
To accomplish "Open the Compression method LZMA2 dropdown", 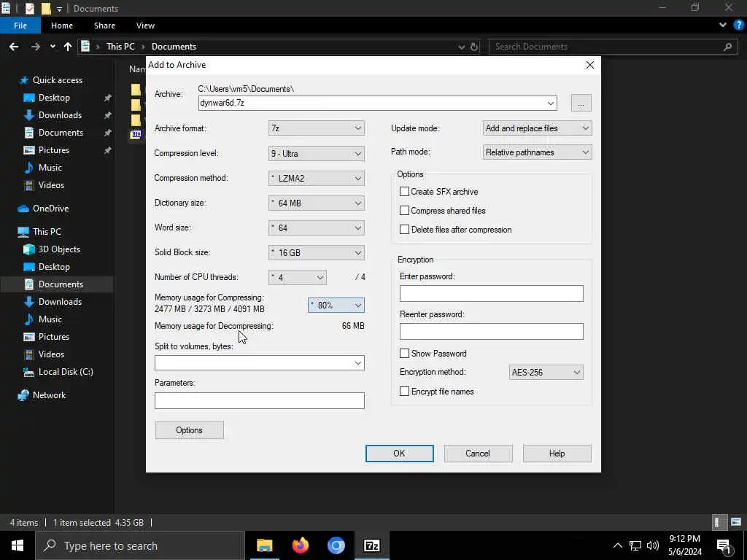I will (x=317, y=178).
